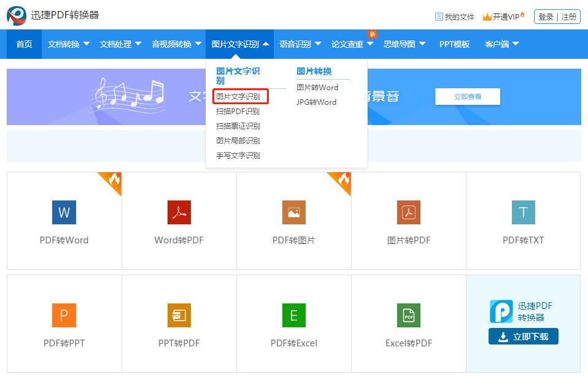The height and width of the screenshot is (377, 588).
Task: Select the PPT转PDF tool icon
Action: pos(179,315)
